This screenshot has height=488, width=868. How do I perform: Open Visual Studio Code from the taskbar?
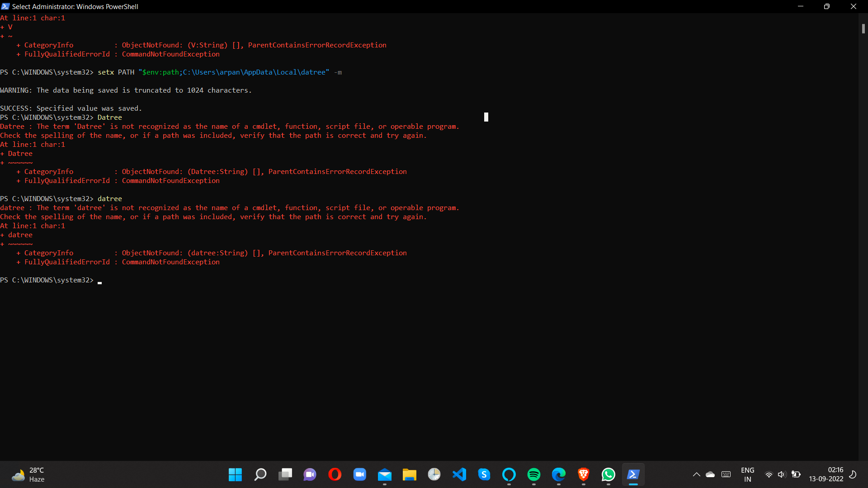click(x=459, y=474)
